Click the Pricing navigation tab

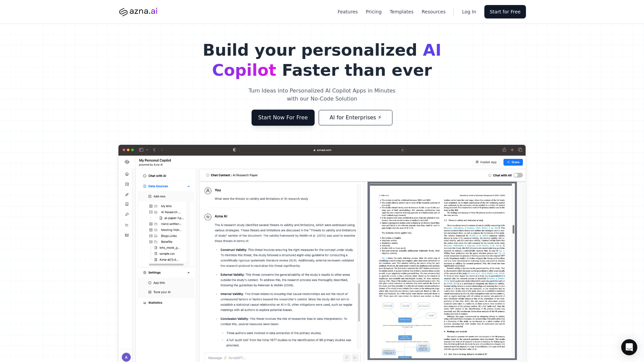tap(373, 11)
